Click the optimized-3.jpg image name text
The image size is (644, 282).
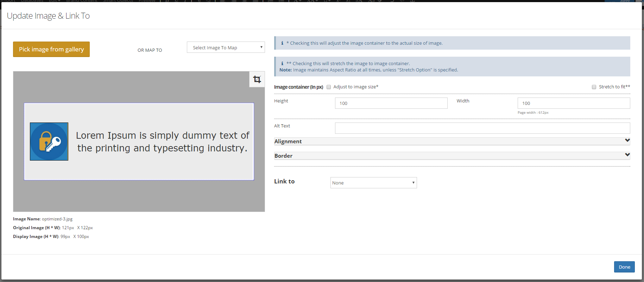point(57,219)
